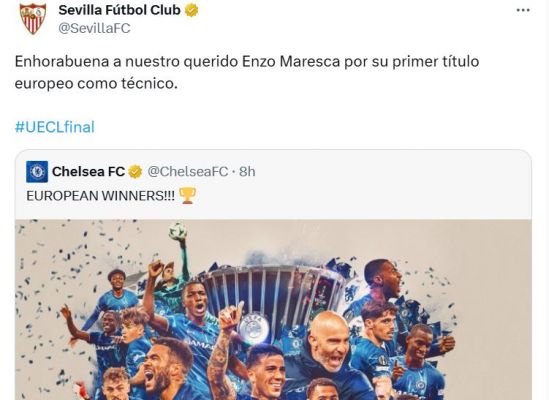Click the tattooed raised arm in poster
This screenshot has width=549, height=400.
[x=223, y=350]
